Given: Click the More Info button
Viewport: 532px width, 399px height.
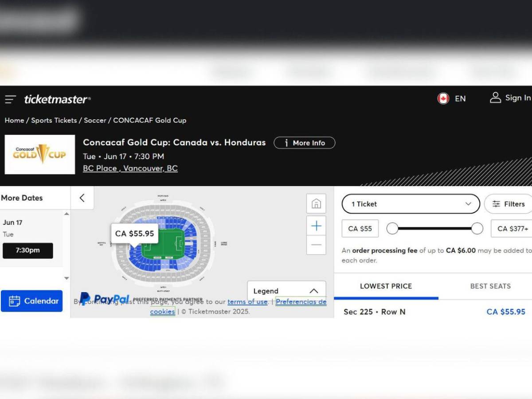Looking at the screenshot, I should tap(304, 143).
